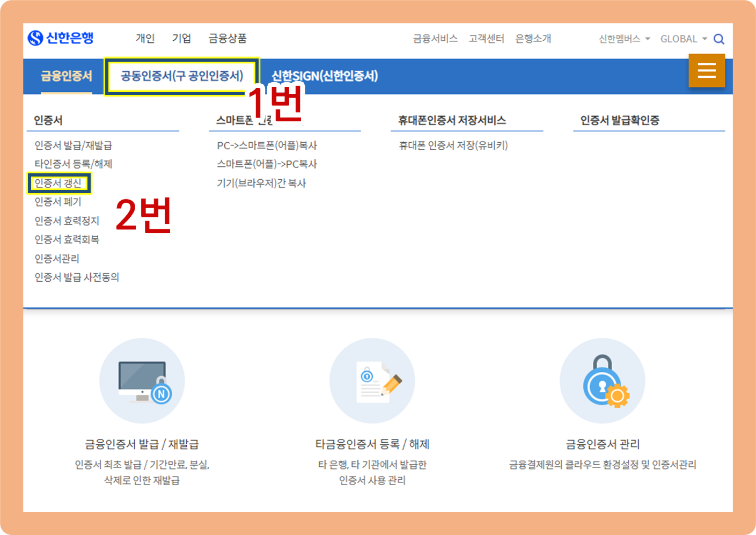Click the 인증서 발급확인증 heading

point(620,120)
